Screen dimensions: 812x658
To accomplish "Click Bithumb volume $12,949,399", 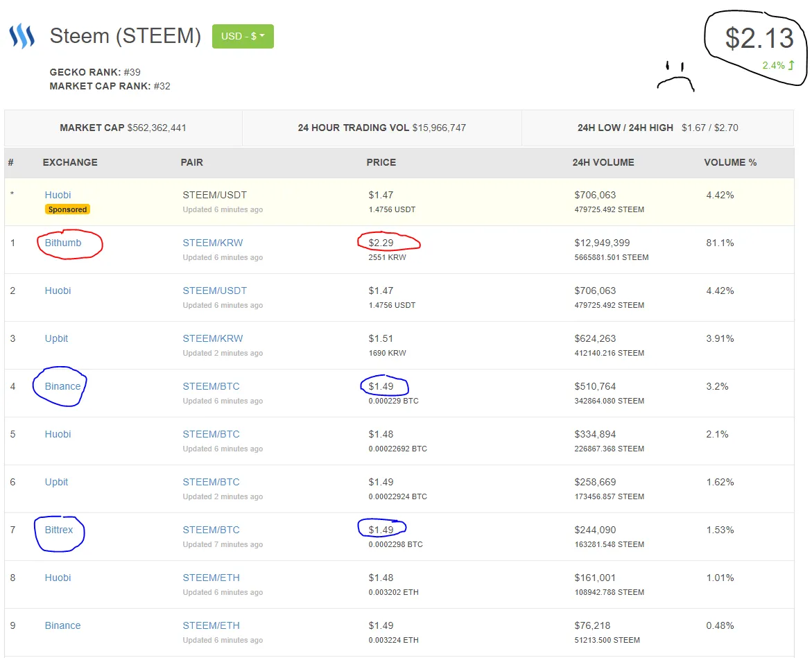I will coord(602,243).
